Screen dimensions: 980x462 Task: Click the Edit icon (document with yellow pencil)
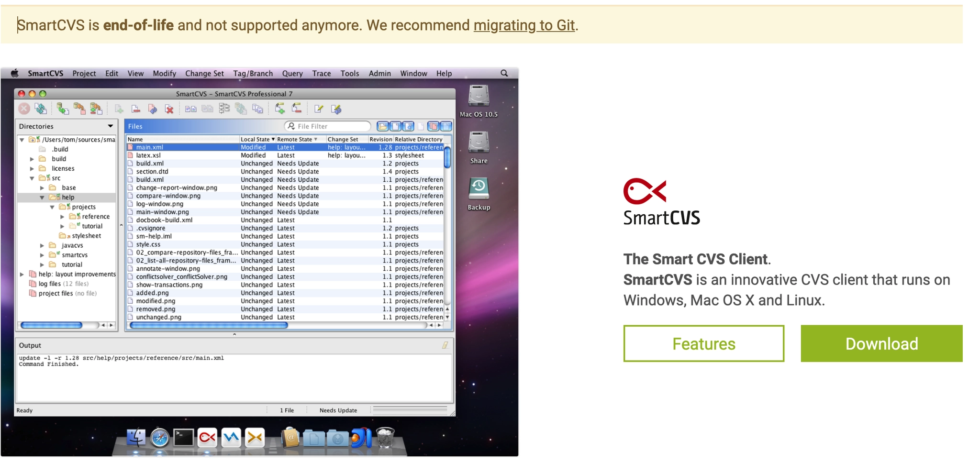click(x=319, y=109)
